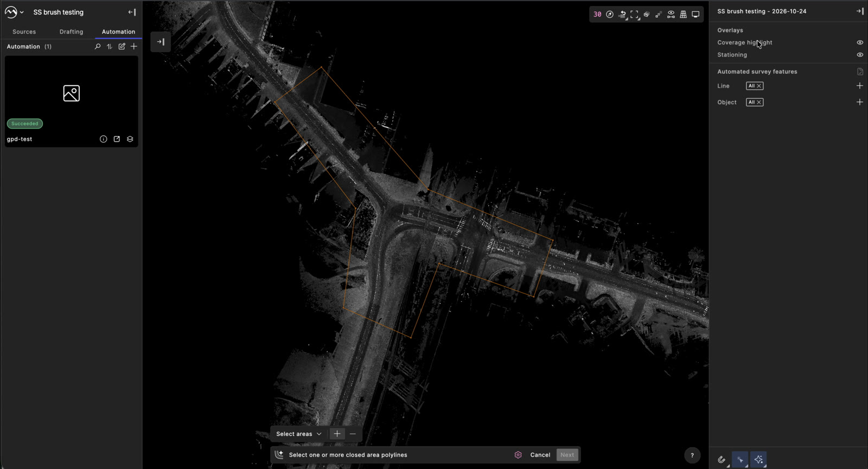Select the Automation tab
Screen dimensions: 868x469
click(x=118, y=31)
